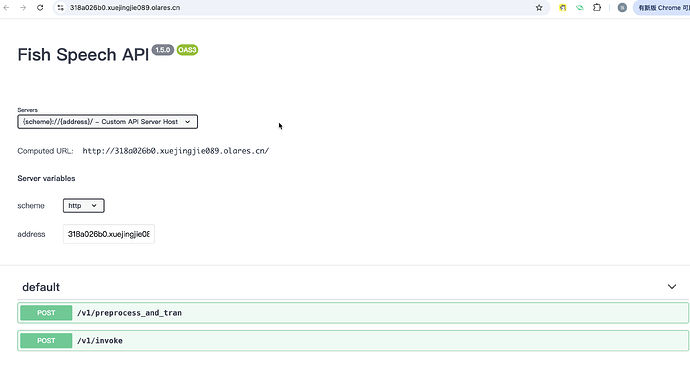
Task: Open the Servers dropdown
Action: tap(107, 122)
